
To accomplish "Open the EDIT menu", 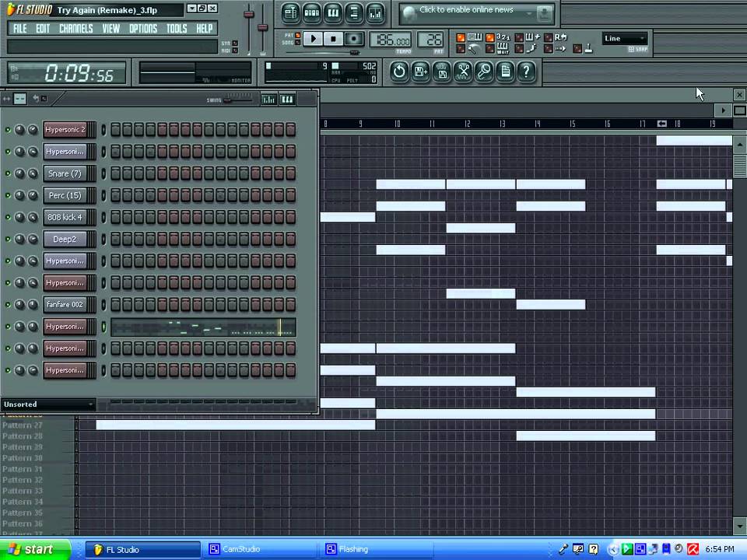I will [43, 29].
